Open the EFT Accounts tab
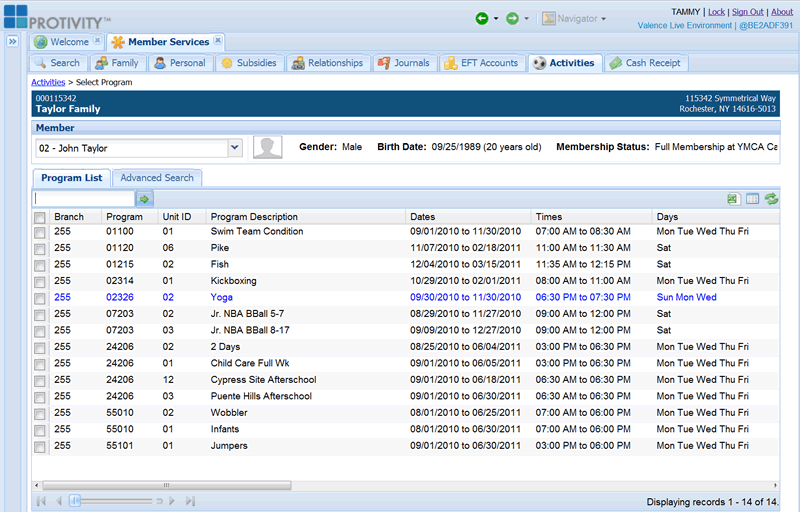Viewport: 800px width, 512px height. 482,63
